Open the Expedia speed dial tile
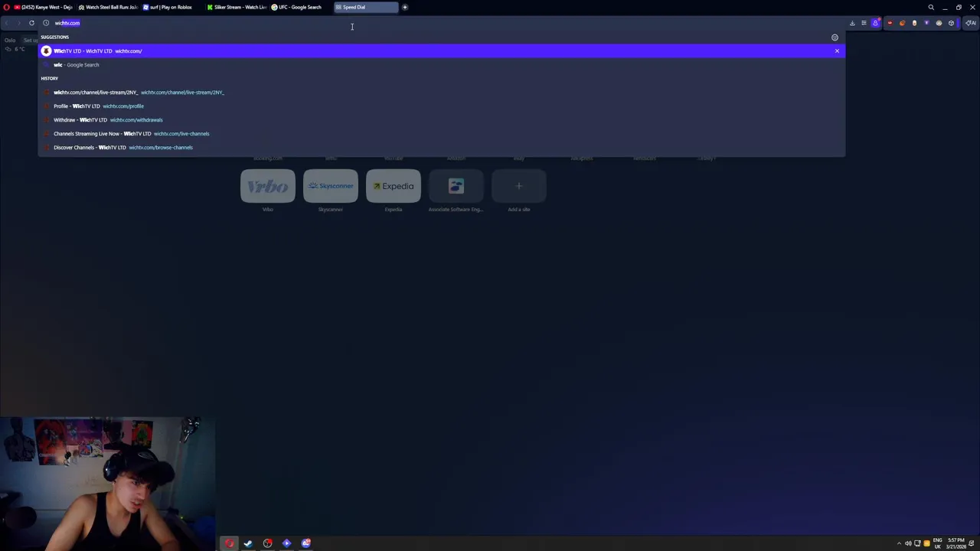This screenshot has height=551, width=980. coord(394,186)
